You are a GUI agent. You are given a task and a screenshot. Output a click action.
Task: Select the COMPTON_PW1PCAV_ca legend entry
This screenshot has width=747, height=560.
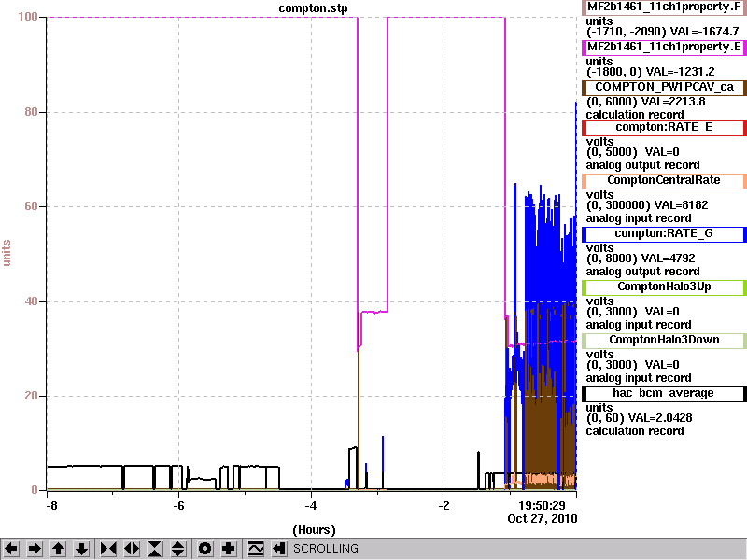[664, 87]
